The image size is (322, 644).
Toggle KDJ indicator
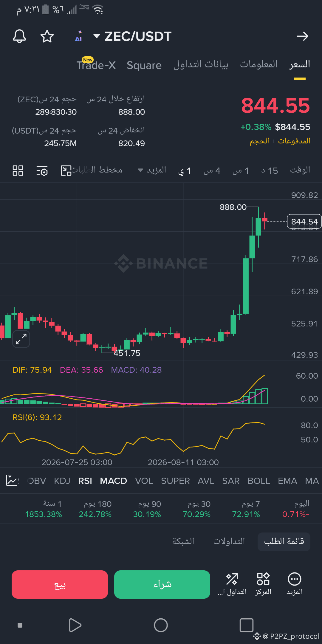tap(62, 481)
